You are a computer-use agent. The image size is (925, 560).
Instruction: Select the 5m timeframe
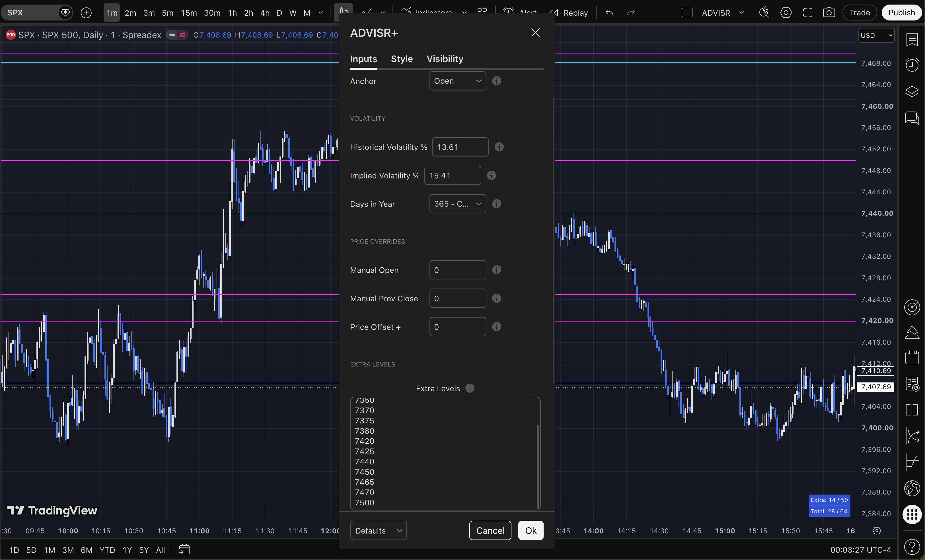coord(167,13)
